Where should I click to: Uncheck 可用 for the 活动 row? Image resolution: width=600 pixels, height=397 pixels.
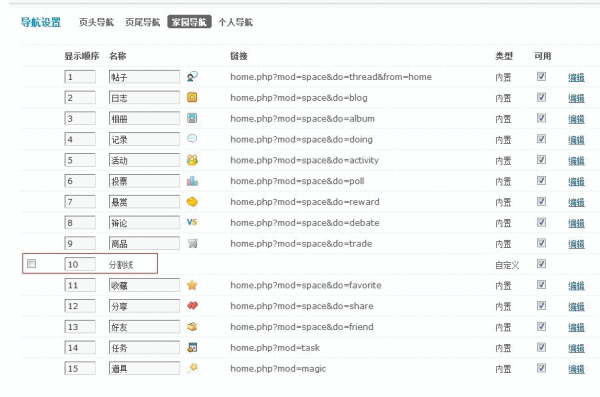click(x=541, y=159)
